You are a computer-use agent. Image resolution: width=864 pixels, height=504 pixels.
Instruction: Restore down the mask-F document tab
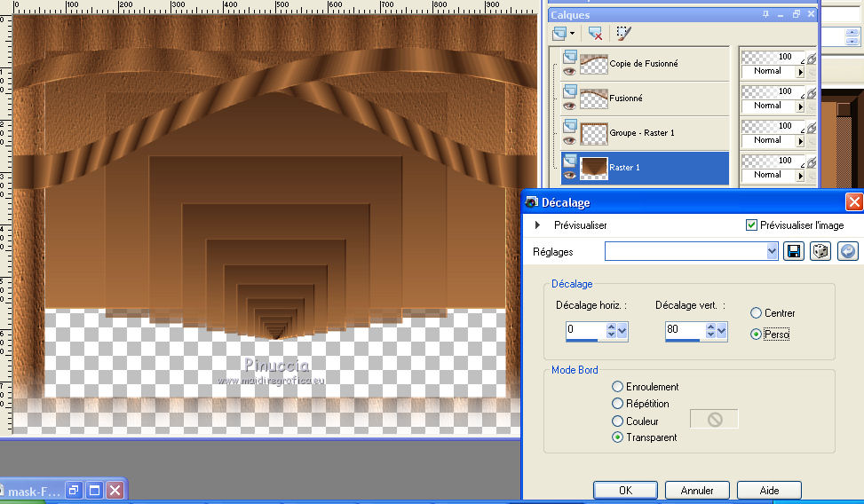[x=74, y=490]
